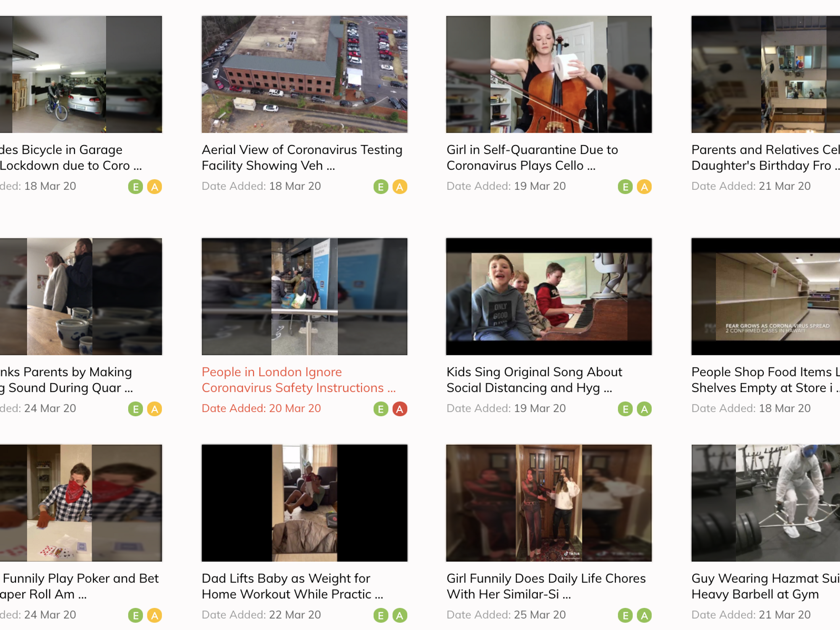
Task: Click green E badge on Dad Lifts Baby card
Action: tap(381, 615)
